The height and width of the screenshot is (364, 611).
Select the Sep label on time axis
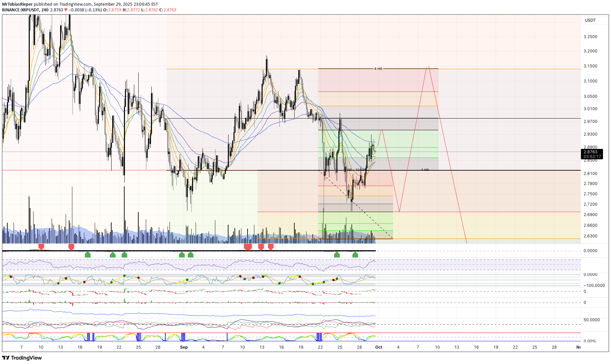click(184, 347)
